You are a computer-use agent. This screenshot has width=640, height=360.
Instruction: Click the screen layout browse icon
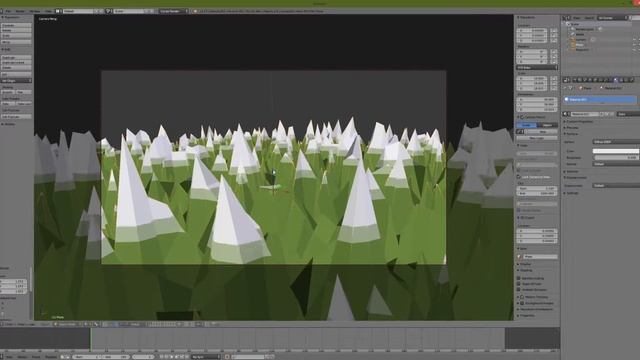[59, 11]
